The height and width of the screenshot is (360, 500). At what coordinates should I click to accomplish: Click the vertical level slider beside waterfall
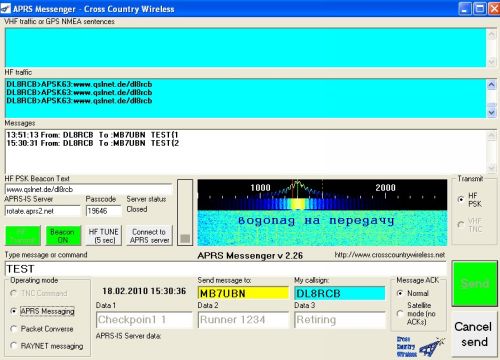coord(185,213)
